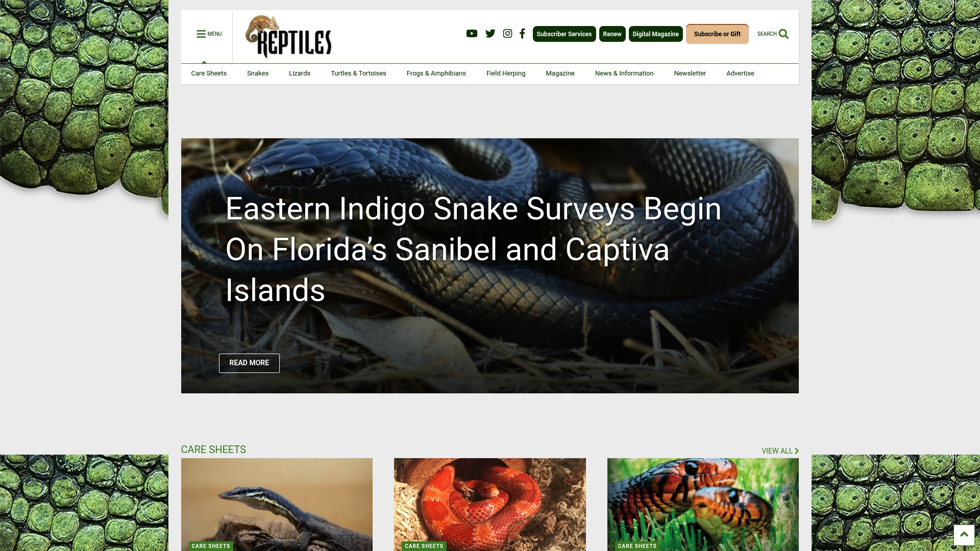Click the Reptiles chameleon logo
This screenshot has height=551, width=980.
tap(288, 36)
